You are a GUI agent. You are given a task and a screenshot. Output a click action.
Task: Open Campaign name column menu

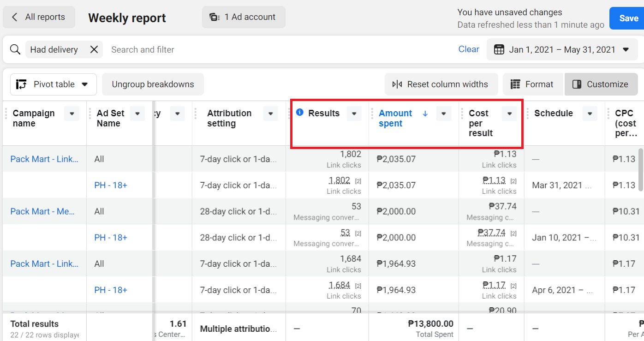coord(72,114)
